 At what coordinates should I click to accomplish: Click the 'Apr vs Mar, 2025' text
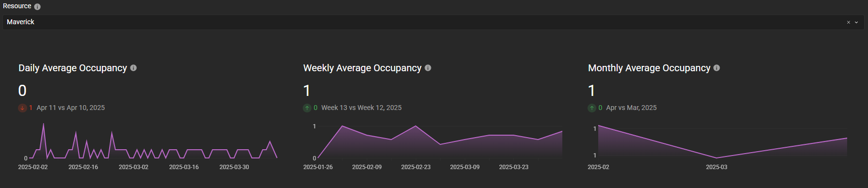(631, 108)
